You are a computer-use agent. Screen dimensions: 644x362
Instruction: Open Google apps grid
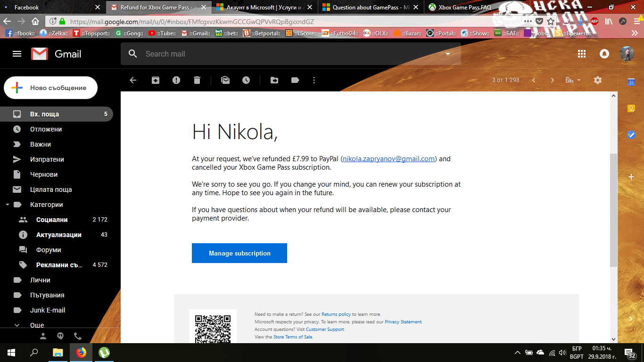581,54
